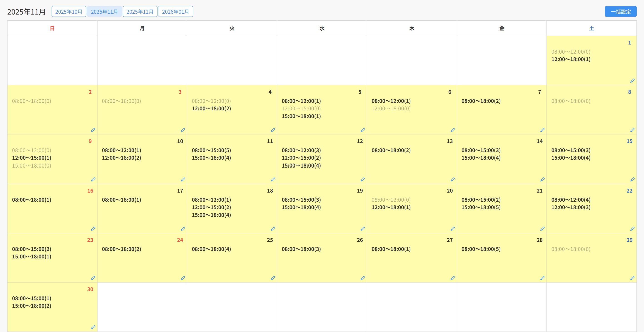Open the November 20 edit pencil
Screen dimensions: 644x332
tap(452, 229)
